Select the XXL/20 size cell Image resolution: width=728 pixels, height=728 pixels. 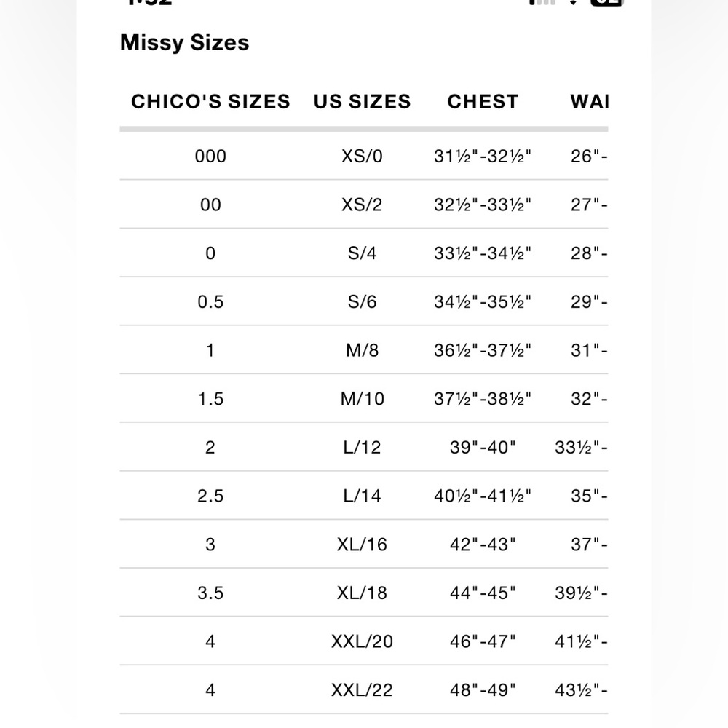362,641
